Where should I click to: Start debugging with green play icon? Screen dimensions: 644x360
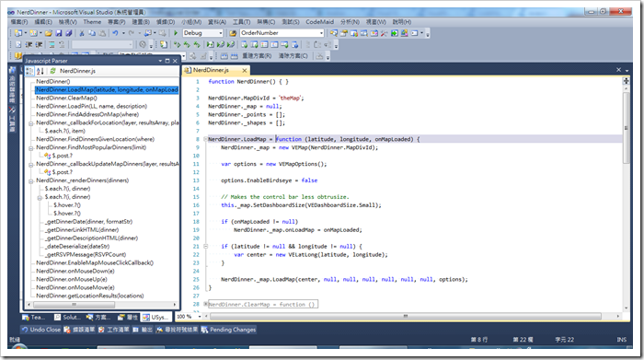pos(176,33)
